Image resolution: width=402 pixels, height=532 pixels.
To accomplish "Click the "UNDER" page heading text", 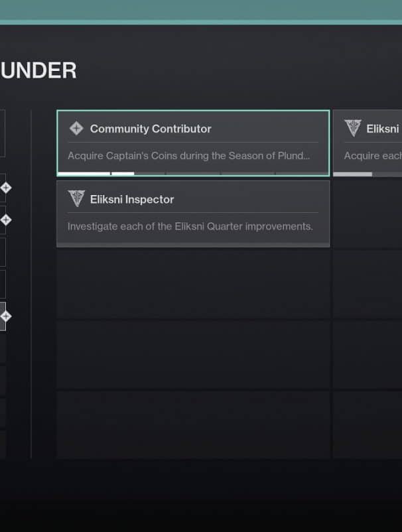I will point(38,70).
